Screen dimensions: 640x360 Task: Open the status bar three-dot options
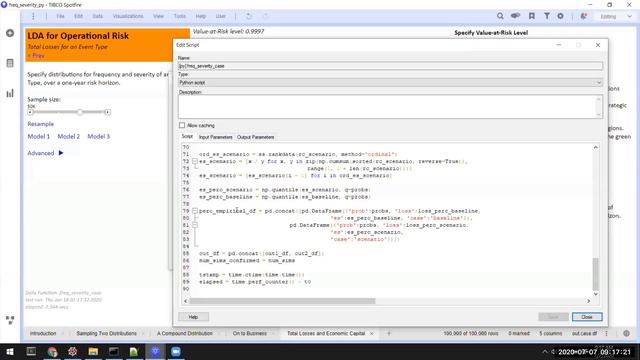[607, 333]
